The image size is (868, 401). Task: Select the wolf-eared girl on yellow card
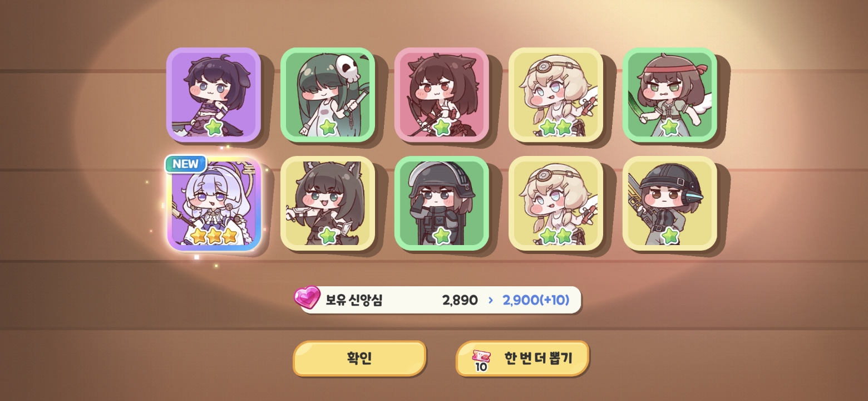(x=328, y=203)
